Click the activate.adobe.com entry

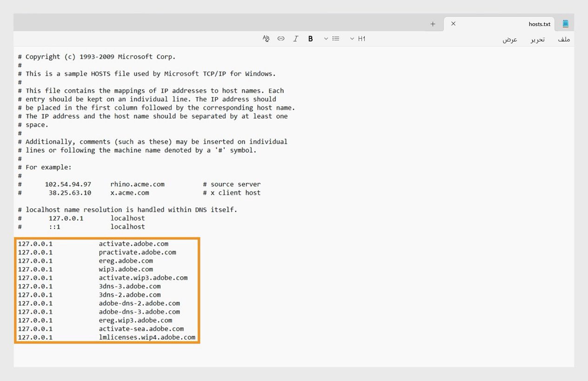[134, 244]
